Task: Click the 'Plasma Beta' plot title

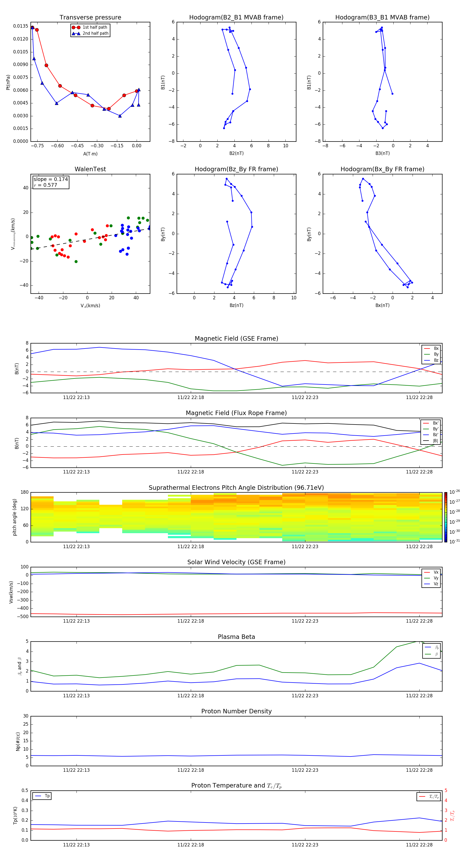Action: click(x=236, y=637)
